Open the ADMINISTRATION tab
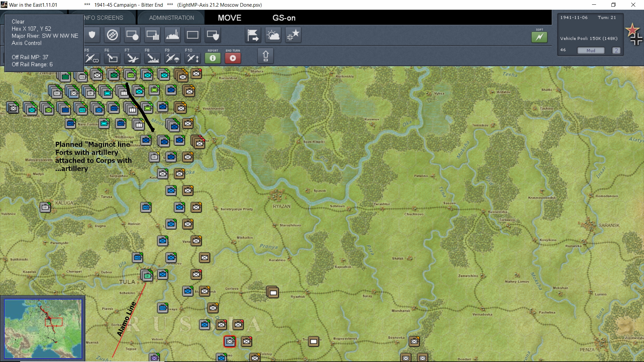This screenshot has height=362, width=644. [171, 18]
